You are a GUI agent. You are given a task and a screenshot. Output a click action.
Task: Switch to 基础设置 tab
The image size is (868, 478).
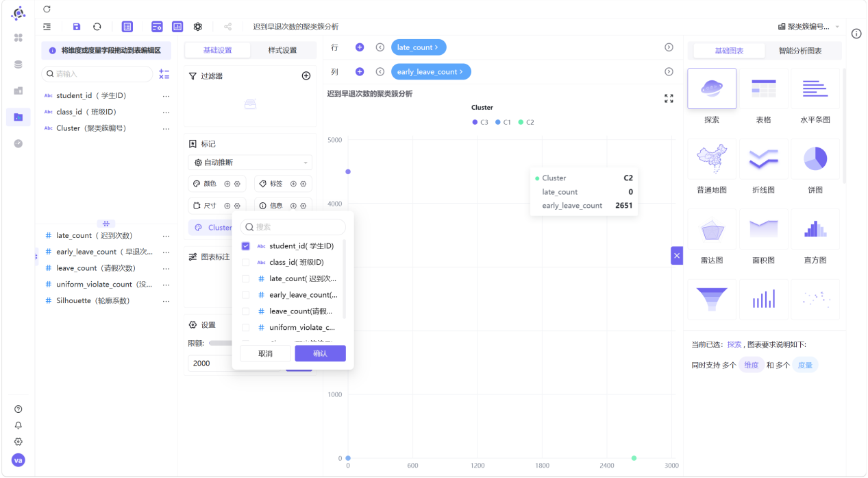pos(218,50)
